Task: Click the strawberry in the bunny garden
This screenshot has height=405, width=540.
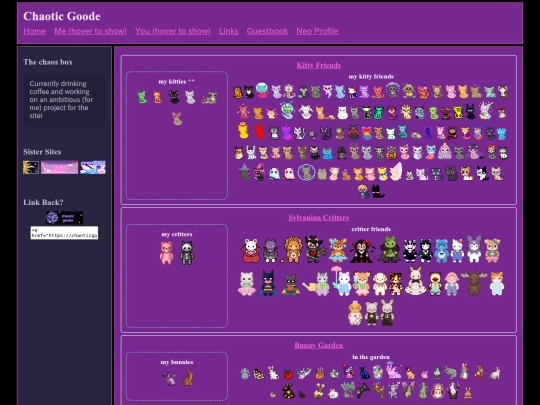Action: [288, 374]
